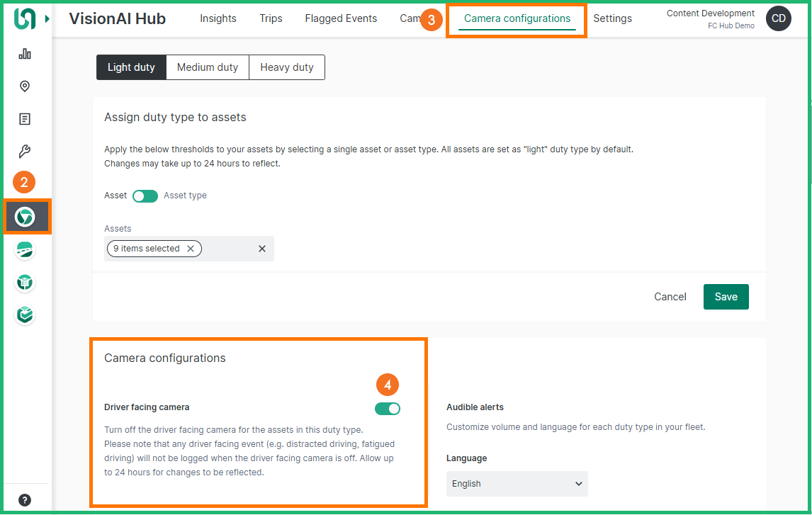Open the reports document icon
812x515 pixels.
pos(25,119)
